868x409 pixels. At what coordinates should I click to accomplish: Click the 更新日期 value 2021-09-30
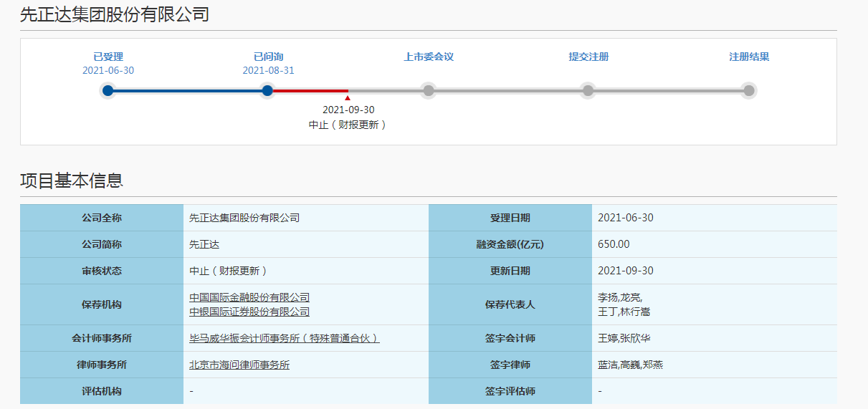pyautogui.click(x=626, y=271)
